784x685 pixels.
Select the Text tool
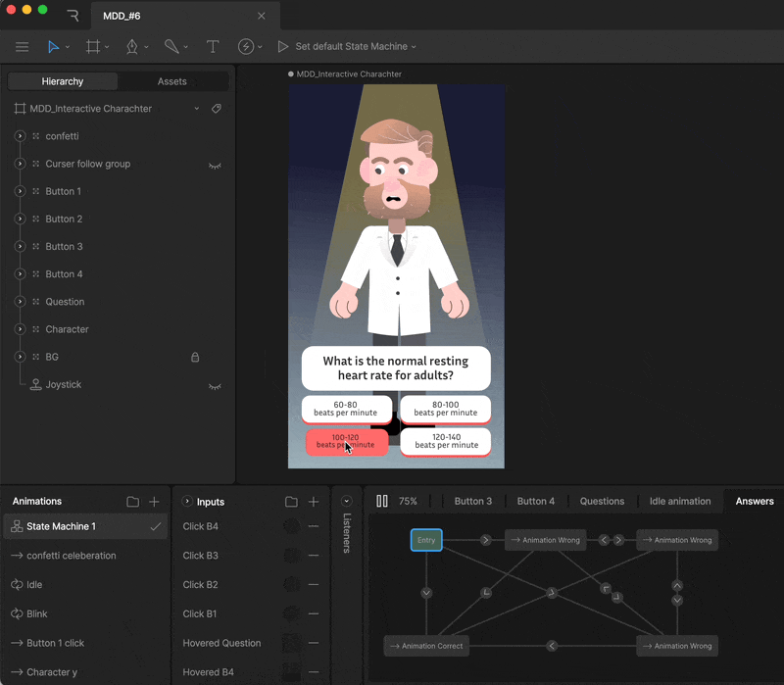(212, 47)
